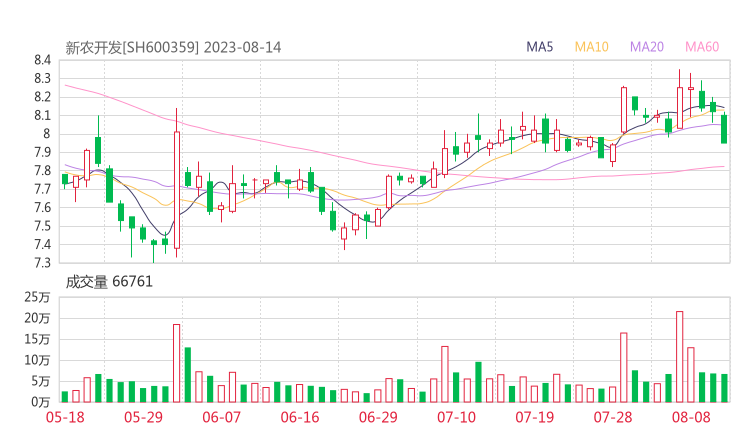Click the 08-08 date axis label
The width and height of the screenshot is (740, 440).
(691, 417)
